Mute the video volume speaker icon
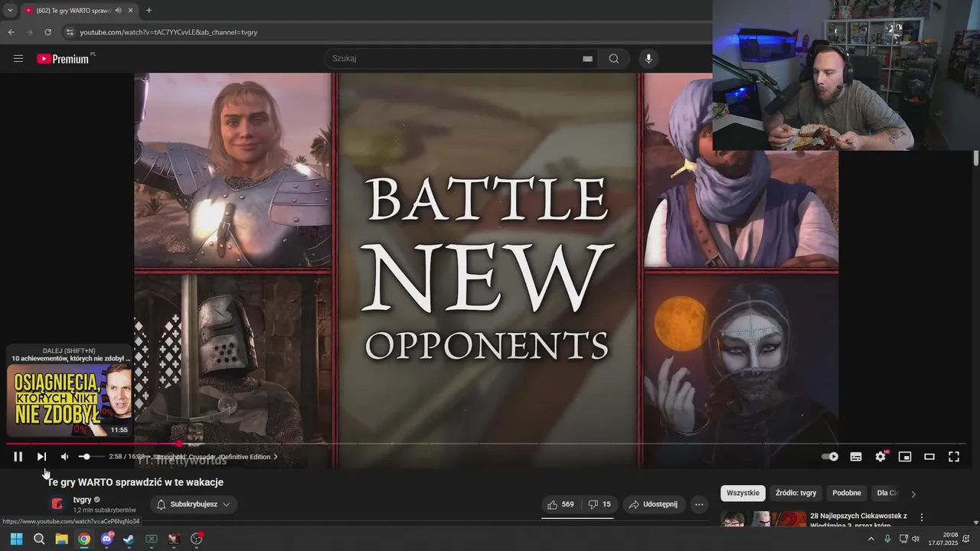This screenshot has height=551, width=980. click(64, 457)
